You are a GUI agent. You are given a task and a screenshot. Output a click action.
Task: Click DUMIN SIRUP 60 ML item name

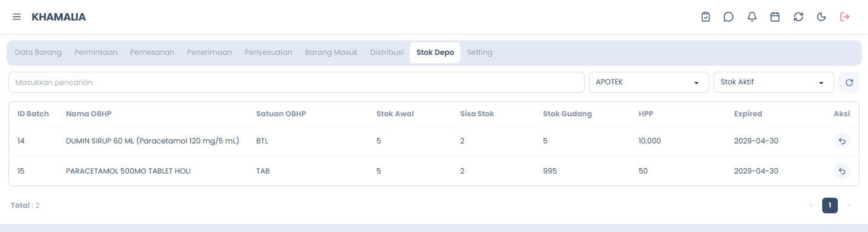(x=153, y=141)
